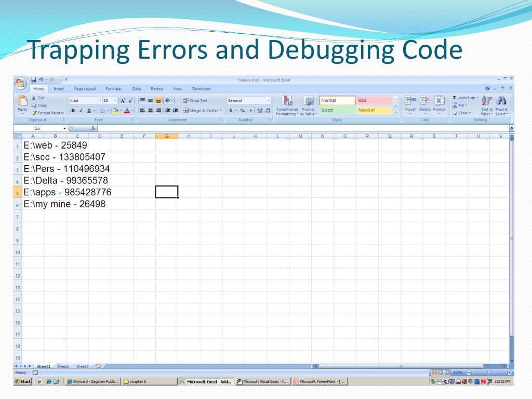
Task: Open the Formulas tab
Action: (x=114, y=89)
